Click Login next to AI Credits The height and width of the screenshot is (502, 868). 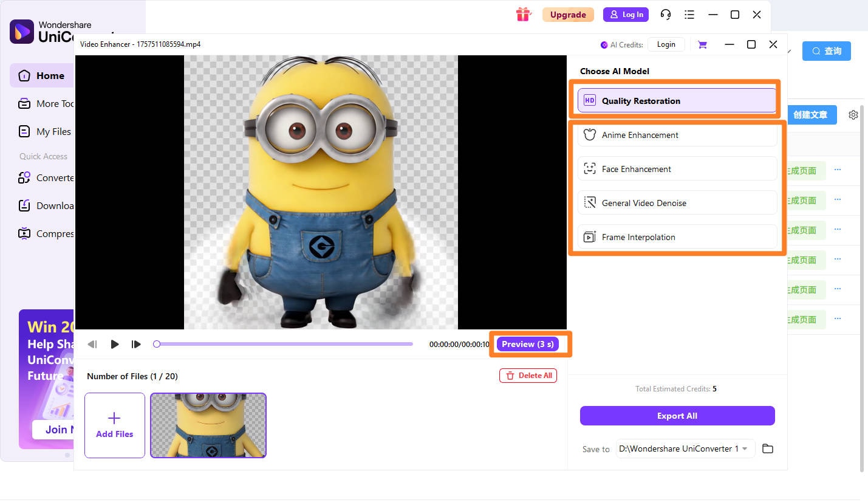pyautogui.click(x=666, y=44)
